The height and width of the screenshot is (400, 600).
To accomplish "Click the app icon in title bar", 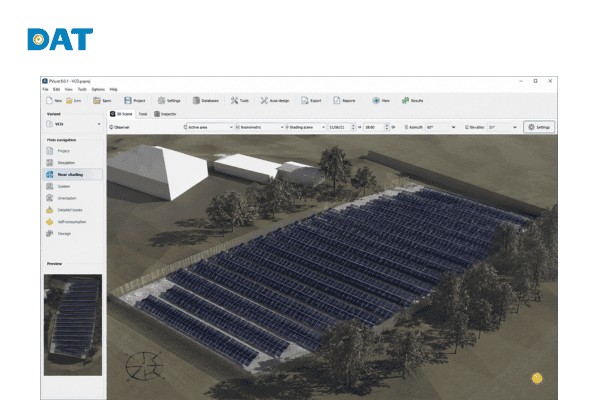I will (45, 81).
